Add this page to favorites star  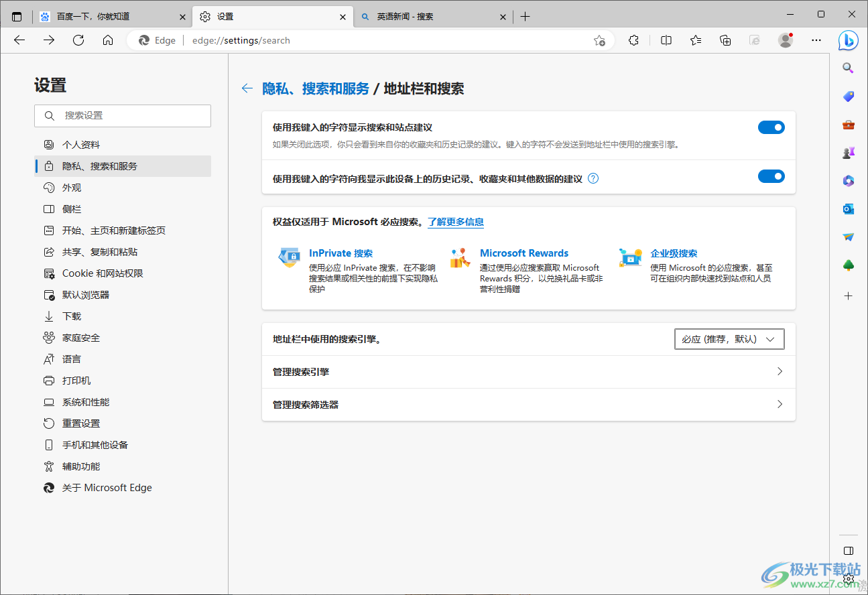[x=599, y=40]
